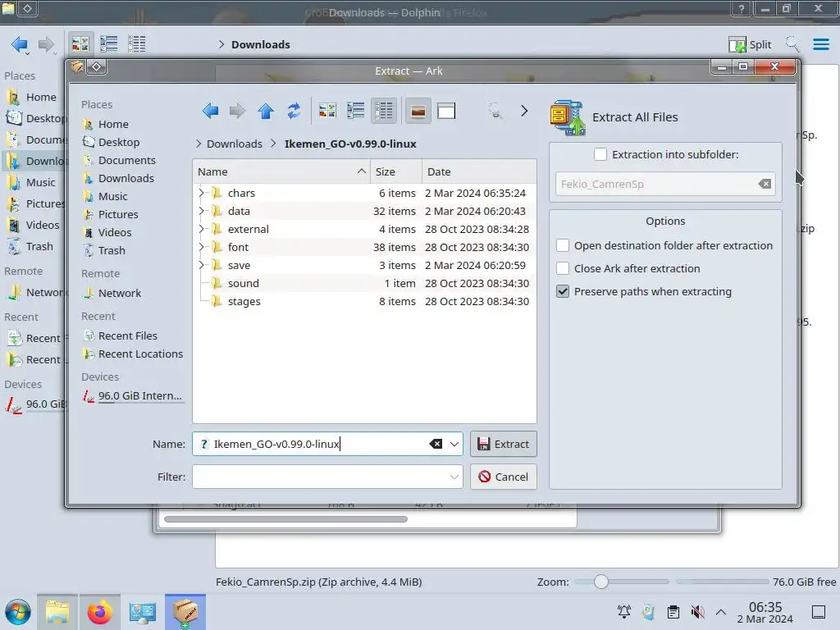The width and height of the screenshot is (840, 630).
Task: Expand the external folder
Action: (202, 229)
